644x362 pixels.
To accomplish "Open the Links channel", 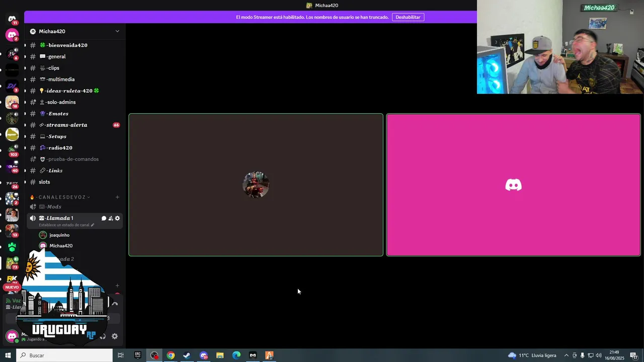I will [74, 170].
